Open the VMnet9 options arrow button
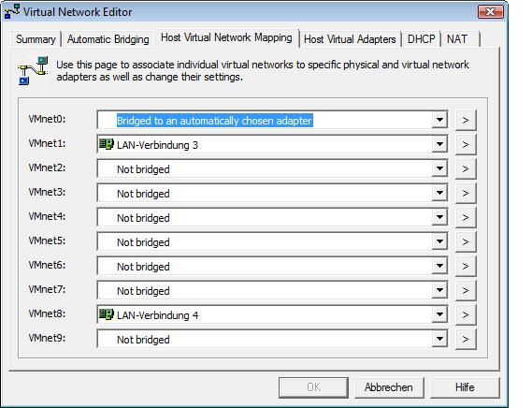The height and width of the screenshot is (408, 532). click(466, 339)
